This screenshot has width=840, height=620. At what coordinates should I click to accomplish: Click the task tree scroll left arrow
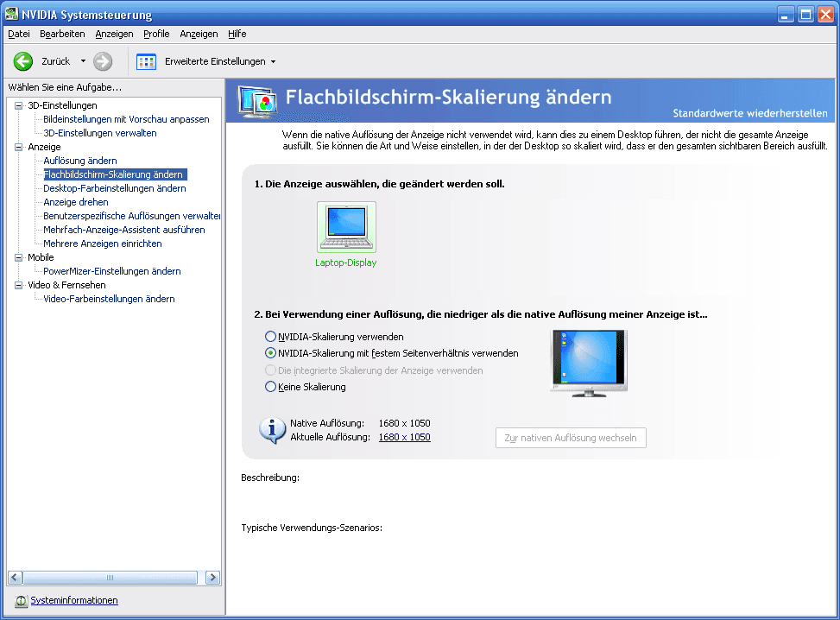tap(15, 578)
